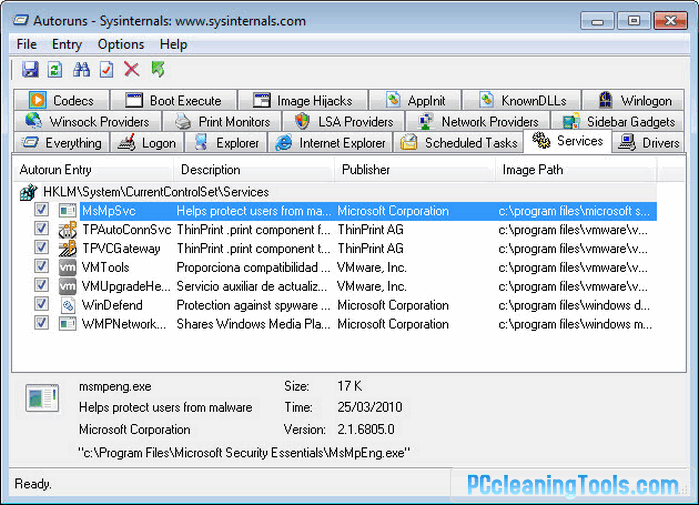Image resolution: width=699 pixels, height=505 pixels.
Task: Click the version value 2.1.6805.0
Action: point(366,429)
